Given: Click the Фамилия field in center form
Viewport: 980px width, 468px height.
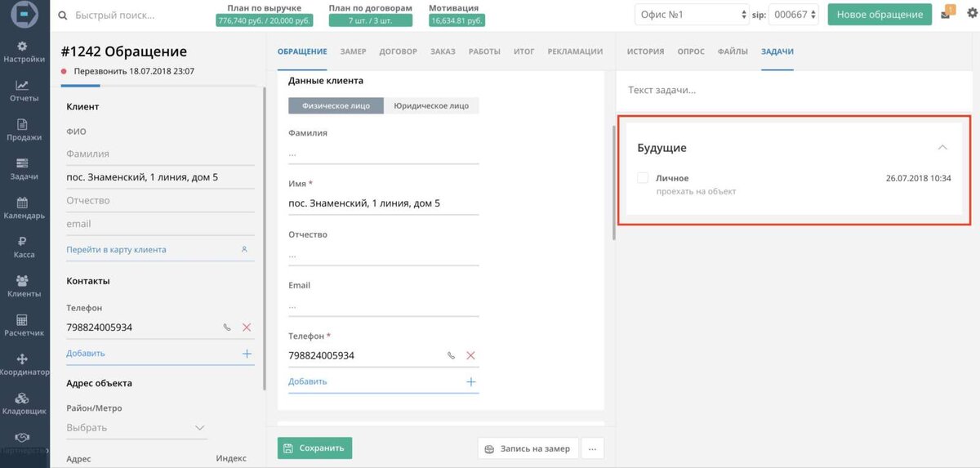Looking at the screenshot, I should pyautogui.click(x=384, y=153).
